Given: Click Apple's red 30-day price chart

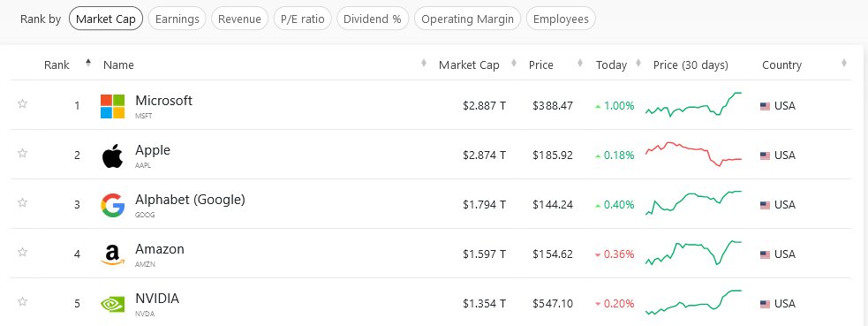Looking at the screenshot, I should coord(694,154).
